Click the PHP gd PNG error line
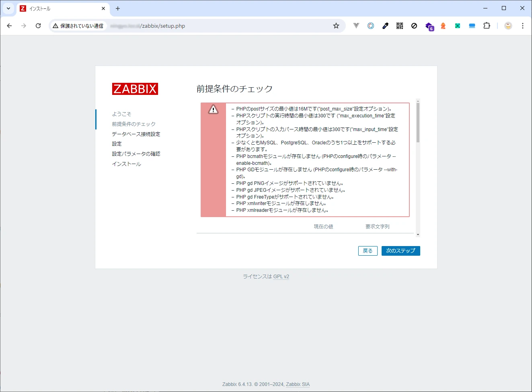The height and width of the screenshot is (392, 532). 290,183
